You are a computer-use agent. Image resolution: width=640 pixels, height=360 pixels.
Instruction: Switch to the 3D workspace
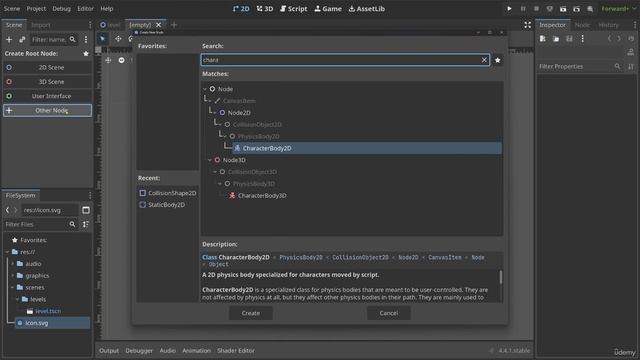(x=265, y=9)
